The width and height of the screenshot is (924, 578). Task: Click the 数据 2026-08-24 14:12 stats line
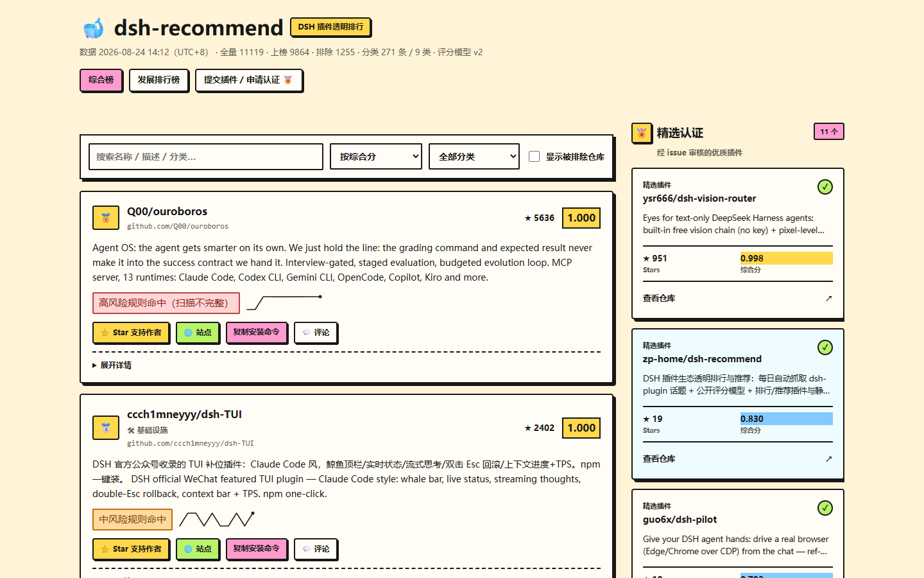281,52
